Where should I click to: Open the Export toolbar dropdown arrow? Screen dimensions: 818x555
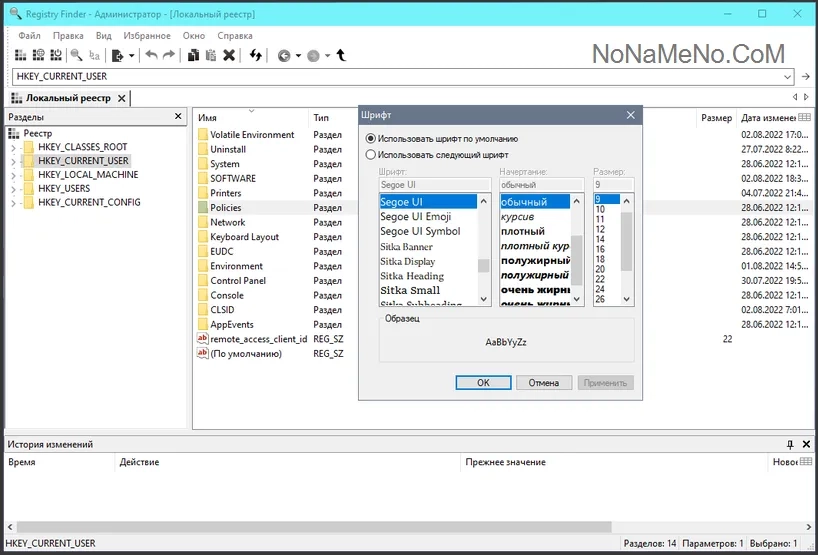point(131,56)
